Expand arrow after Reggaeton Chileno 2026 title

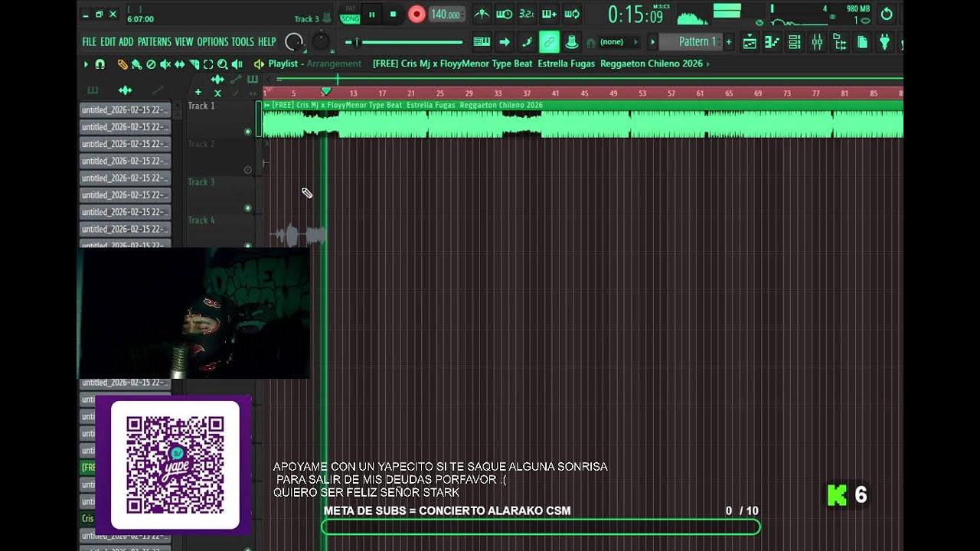(x=708, y=64)
